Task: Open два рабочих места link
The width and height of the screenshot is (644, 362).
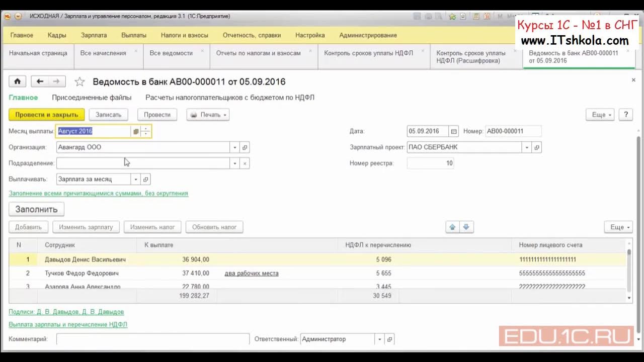Action: (252, 274)
